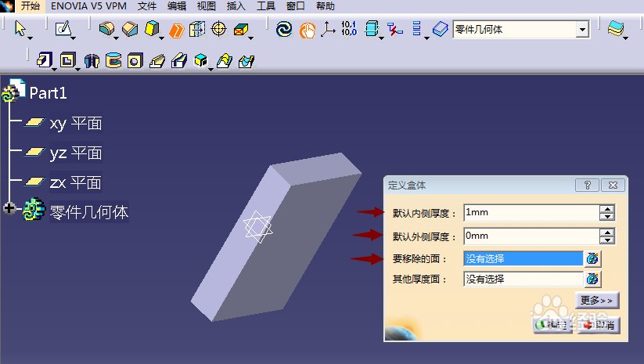Pick the Remove Face tool
Screen dimensions: 644x364
(x=241, y=30)
